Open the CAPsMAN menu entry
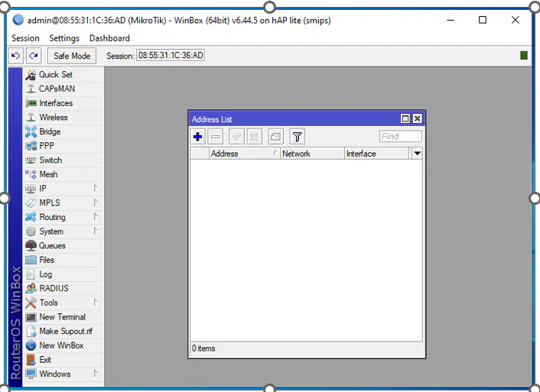Viewport: 540px width, 392px height. click(x=63, y=89)
